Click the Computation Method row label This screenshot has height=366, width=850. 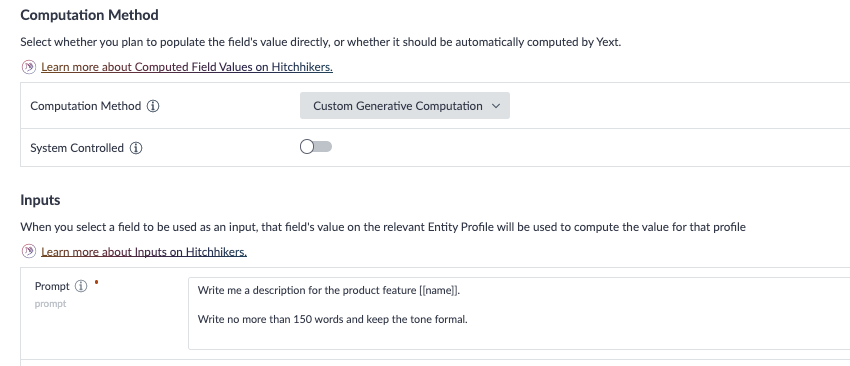click(x=86, y=106)
